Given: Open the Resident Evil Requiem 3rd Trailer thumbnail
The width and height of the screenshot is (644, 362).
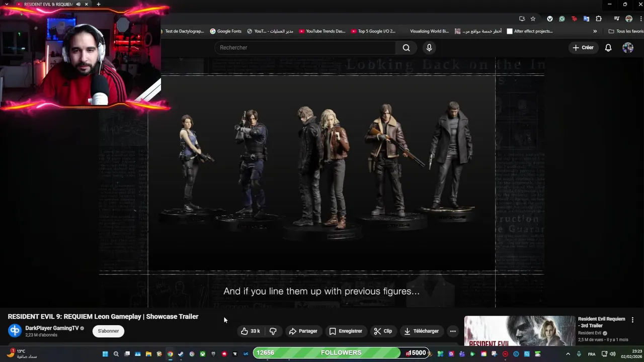Looking at the screenshot, I should coord(519,331).
